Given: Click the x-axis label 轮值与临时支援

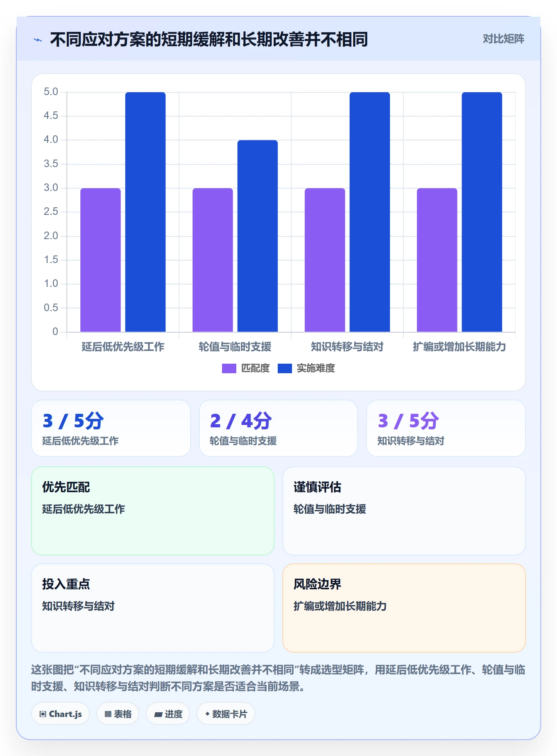Looking at the screenshot, I should coord(235,347).
